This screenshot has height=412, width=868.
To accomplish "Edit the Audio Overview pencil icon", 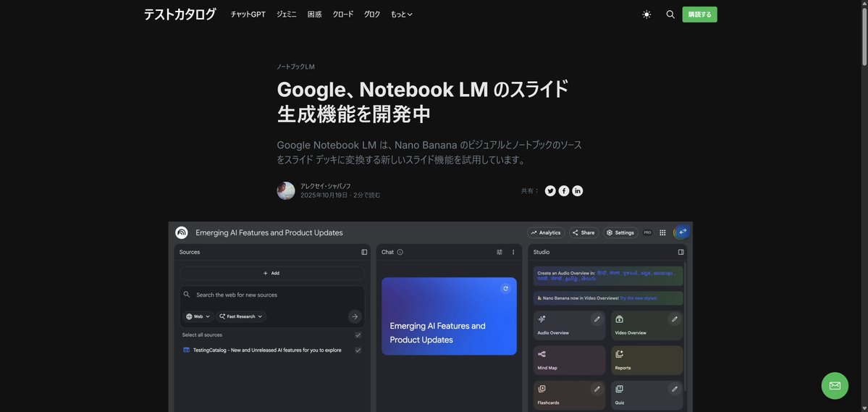I will [597, 319].
